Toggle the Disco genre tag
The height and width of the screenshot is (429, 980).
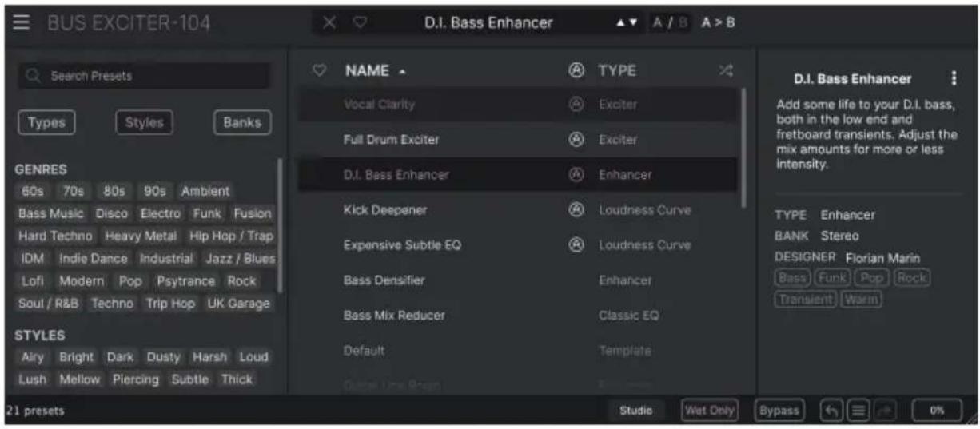pyautogui.click(x=112, y=214)
